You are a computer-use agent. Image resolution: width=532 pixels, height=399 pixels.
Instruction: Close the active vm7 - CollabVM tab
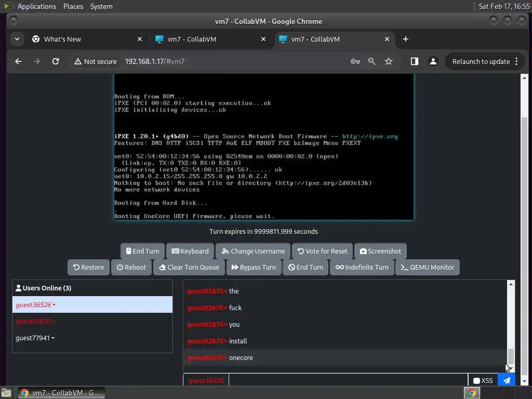point(387,39)
